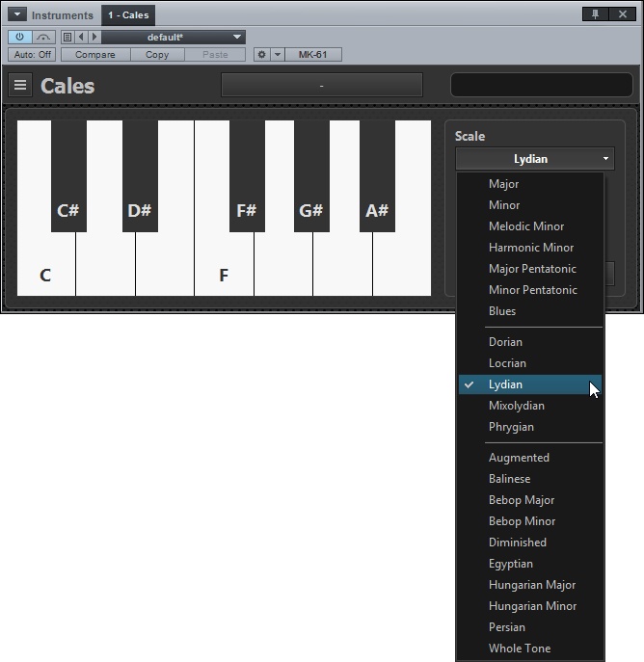Image resolution: width=644 pixels, height=662 pixels.
Task: Click the checked Lydian entry
Action: click(530, 384)
